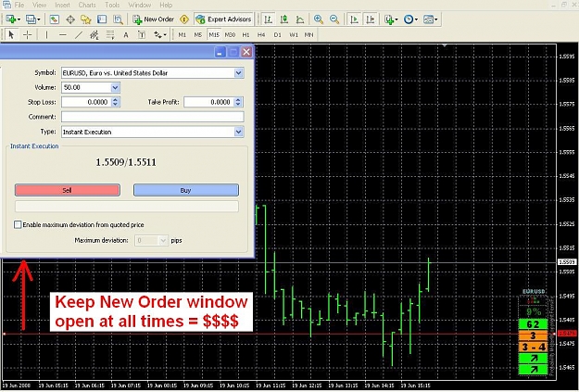Switch to MN monthly timeframe
Screen dimensions: 579x392
[309, 34]
